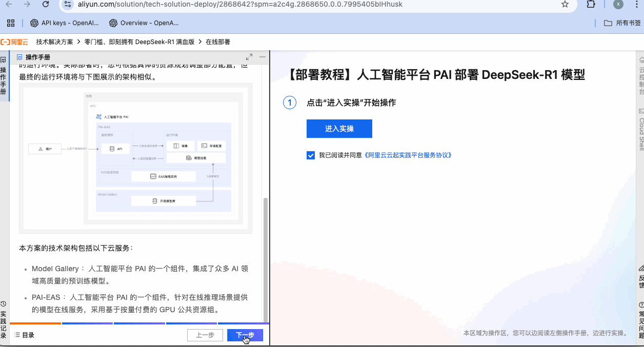The image size is (644, 347).
Task: Open the Cloud Shell side tab
Action: (640, 129)
